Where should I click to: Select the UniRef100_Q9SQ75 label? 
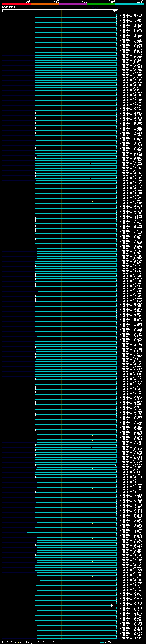(x=131, y=605)
